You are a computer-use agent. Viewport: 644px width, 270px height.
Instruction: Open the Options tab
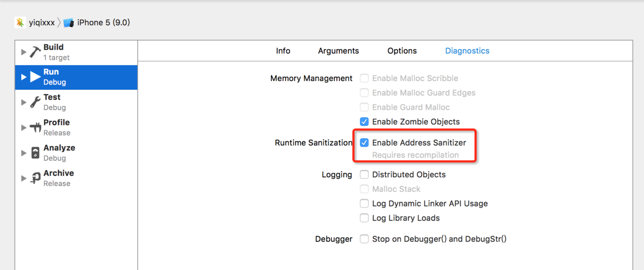pos(402,50)
